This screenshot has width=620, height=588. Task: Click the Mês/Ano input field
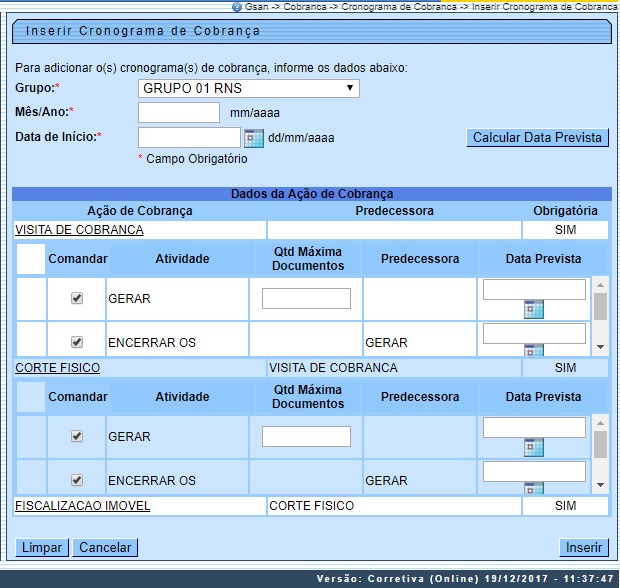179,112
